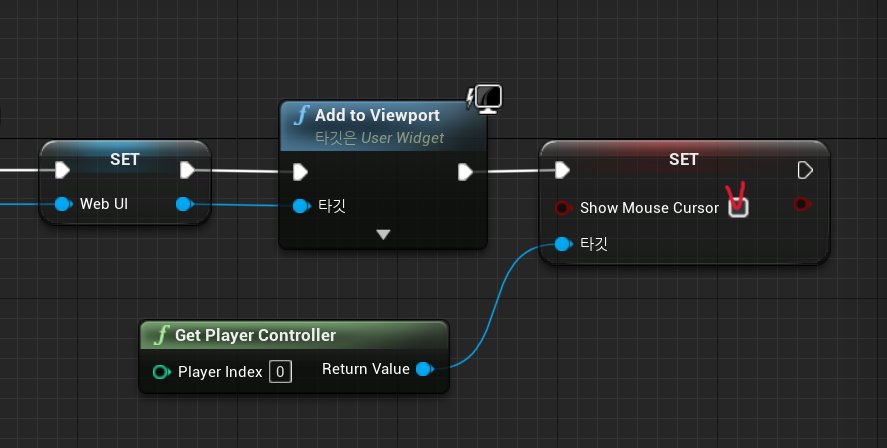887x448 pixels.
Task: Click the exec input pin of the Web UI SET node
Action: pos(62,169)
